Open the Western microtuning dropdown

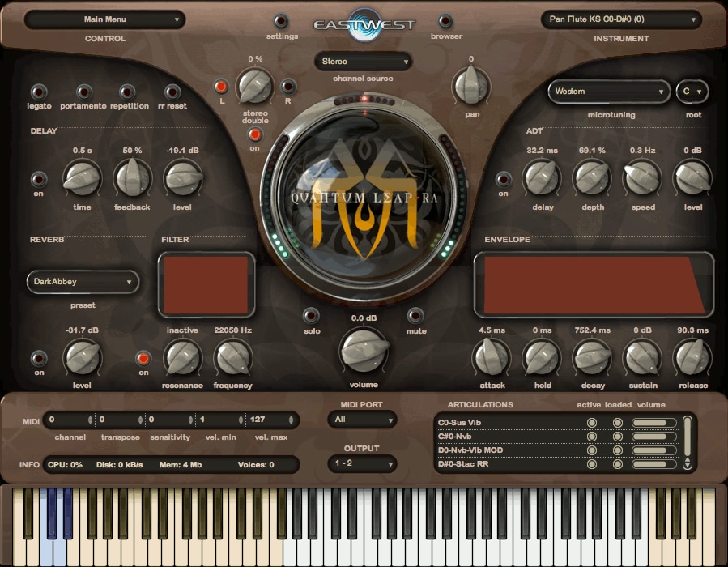(609, 92)
